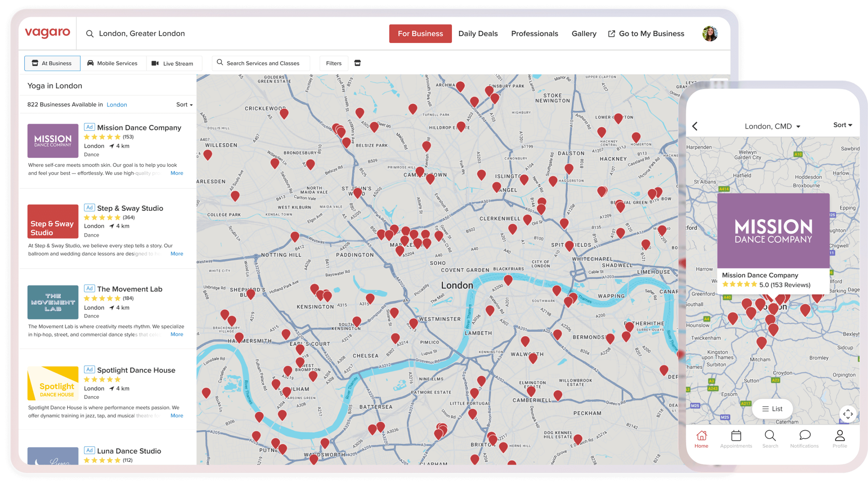Open The Movement Lab listing title

point(130,289)
